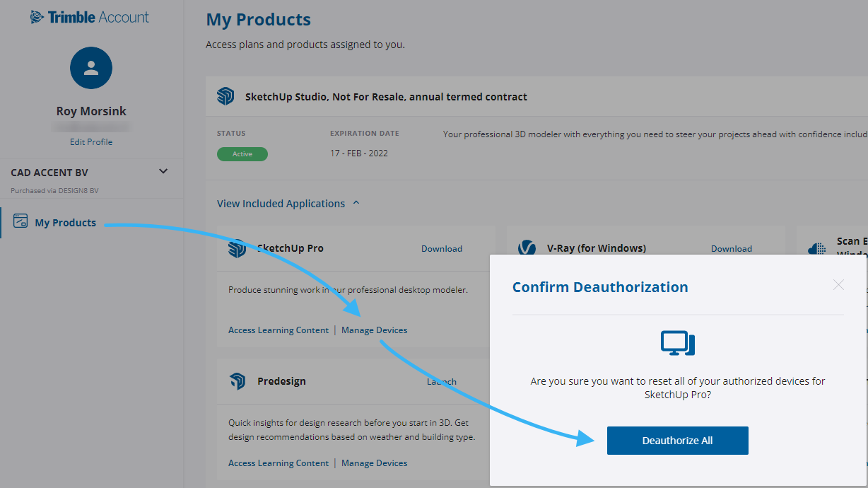Click the Scan Essentials app icon
The image size is (868, 488).
coord(817,249)
